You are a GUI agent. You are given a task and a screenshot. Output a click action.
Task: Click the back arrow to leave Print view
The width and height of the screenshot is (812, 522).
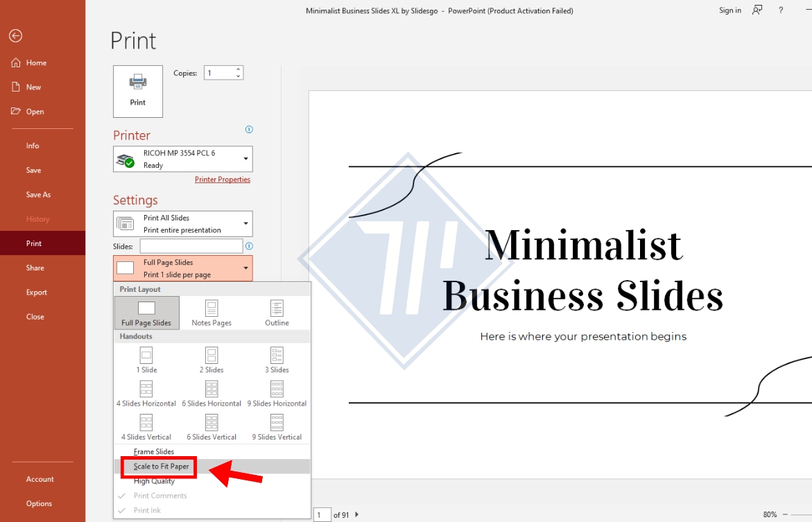click(15, 35)
